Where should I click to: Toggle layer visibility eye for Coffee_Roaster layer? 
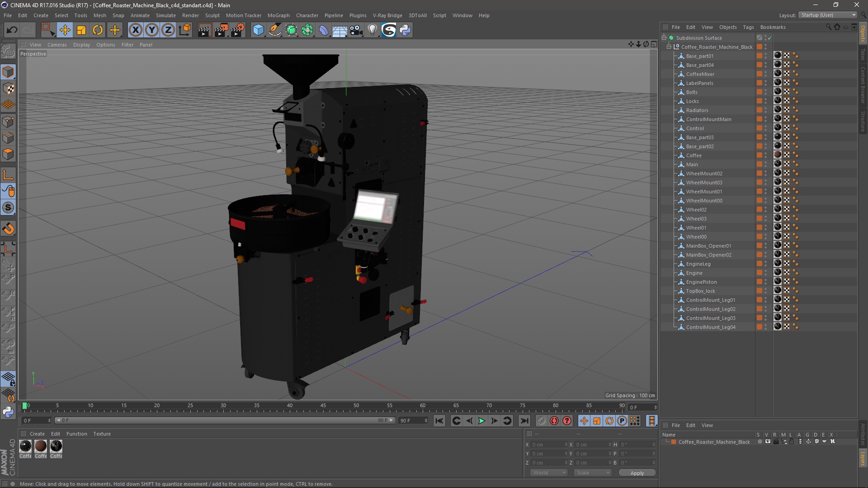pos(768,442)
